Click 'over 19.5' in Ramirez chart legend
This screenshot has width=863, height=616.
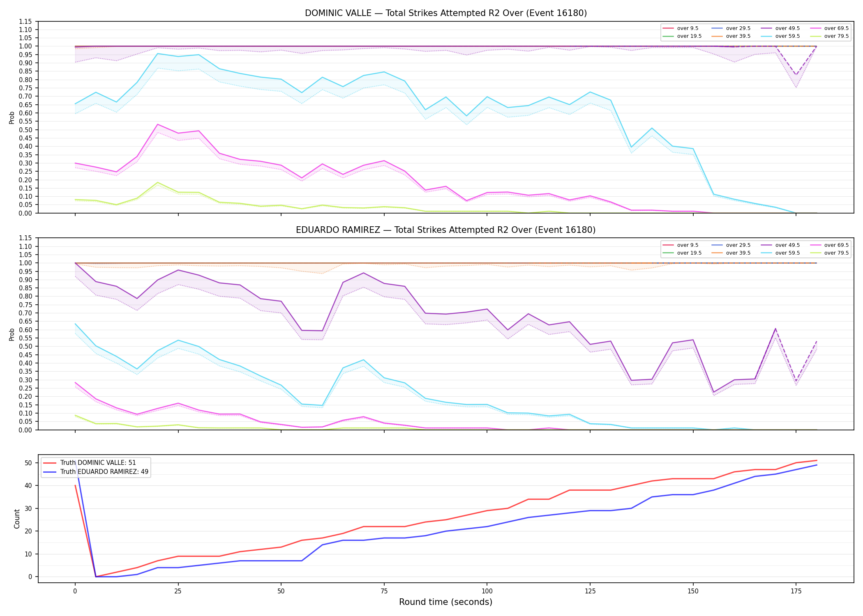click(x=682, y=253)
